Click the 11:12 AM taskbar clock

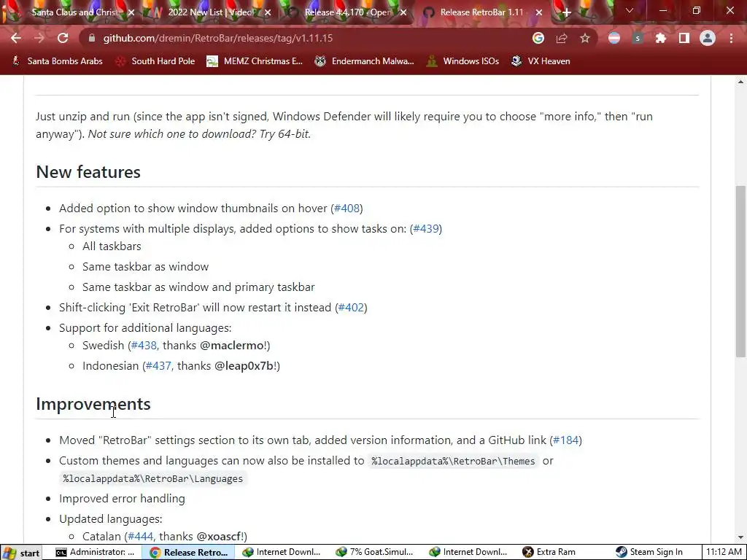coord(724,553)
